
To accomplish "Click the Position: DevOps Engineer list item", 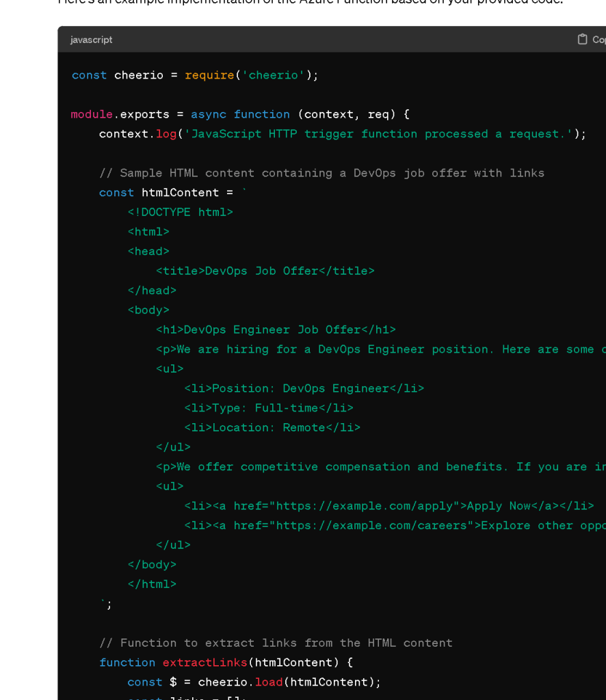I will 304,388.
